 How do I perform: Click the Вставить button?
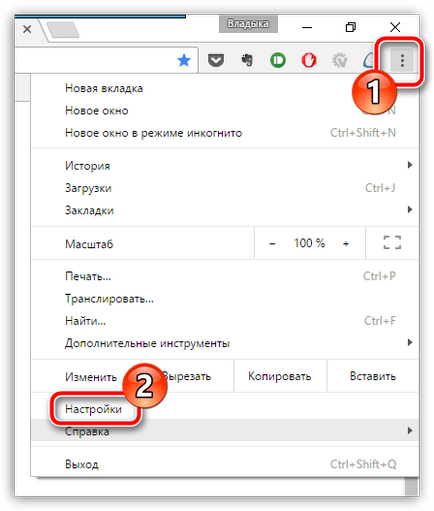tap(373, 376)
